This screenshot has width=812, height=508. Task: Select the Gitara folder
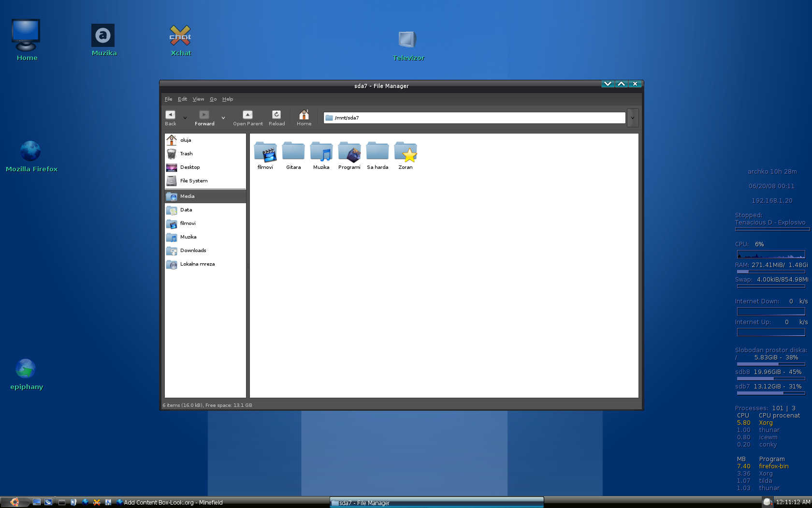(293, 156)
